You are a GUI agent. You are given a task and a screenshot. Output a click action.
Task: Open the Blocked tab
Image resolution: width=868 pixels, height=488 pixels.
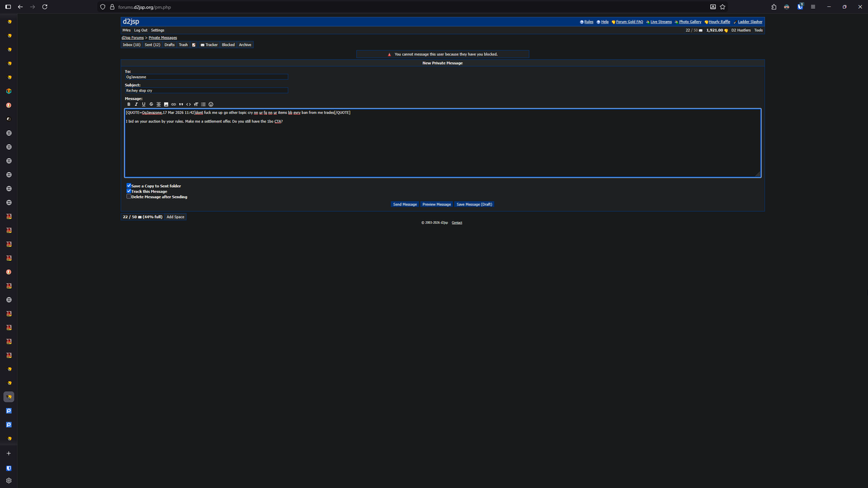click(229, 45)
